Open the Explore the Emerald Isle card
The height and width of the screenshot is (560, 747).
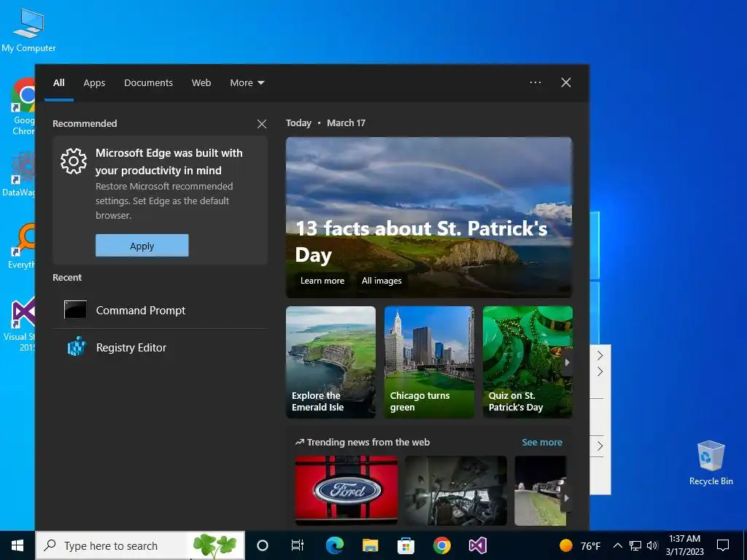[330, 362]
